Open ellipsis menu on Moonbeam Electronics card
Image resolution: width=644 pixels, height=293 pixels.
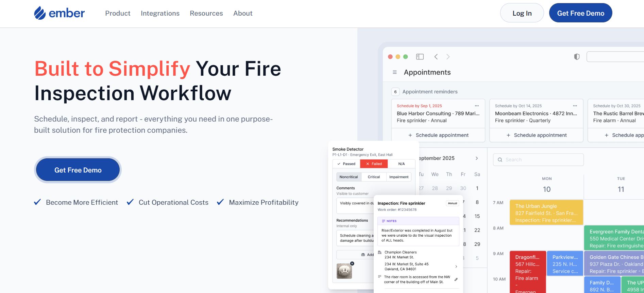(575, 106)
